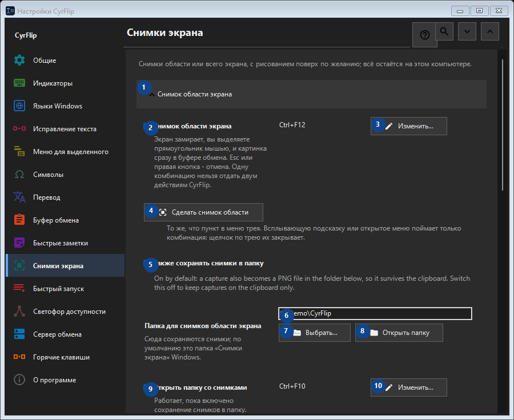The width and height of the screenshot is (514, 420).
Task: Click the down-chevron button in the header
Action: coord(467,31)
